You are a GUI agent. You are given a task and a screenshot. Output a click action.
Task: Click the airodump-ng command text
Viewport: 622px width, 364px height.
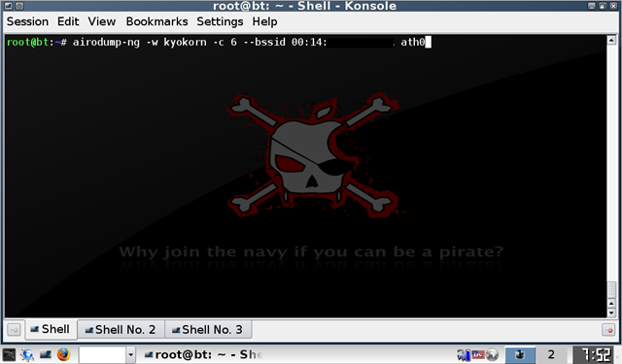coord(106,42)
